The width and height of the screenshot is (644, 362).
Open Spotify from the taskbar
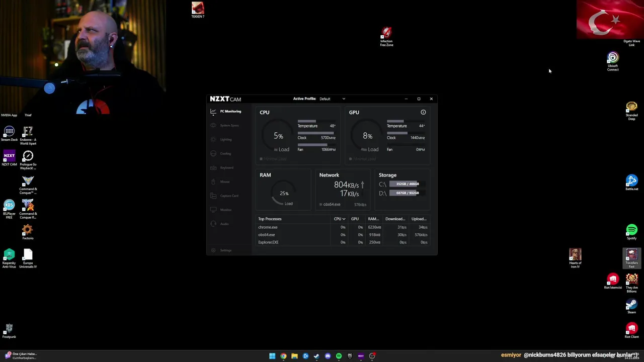(x=339, y=356)
